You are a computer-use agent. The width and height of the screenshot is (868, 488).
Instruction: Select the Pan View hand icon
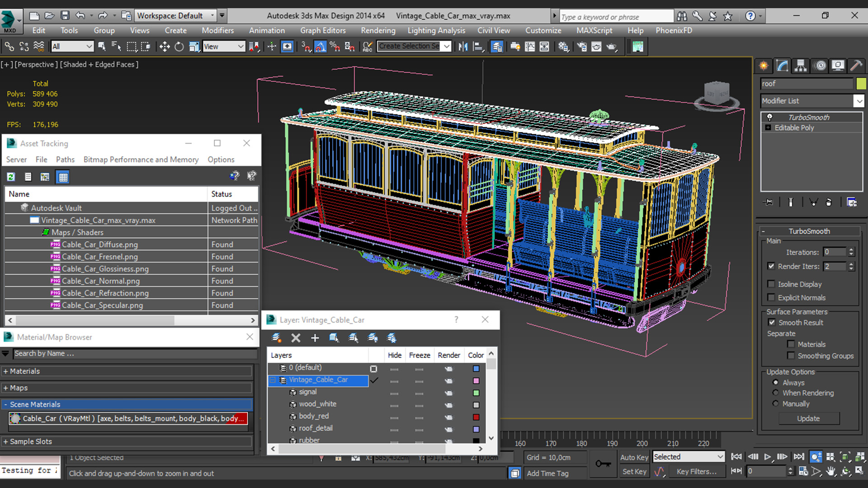(831, 472)
